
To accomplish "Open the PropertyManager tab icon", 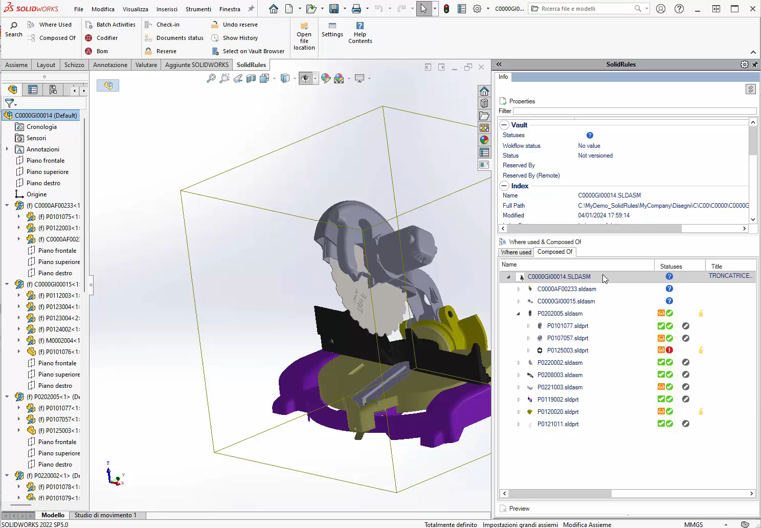I will tap(33, 90).
